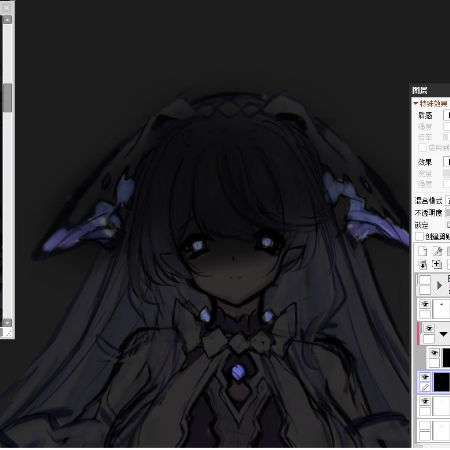Select the black layer thumbnail
The width and height of the screenshot is (450, 450).
(441, 382)
